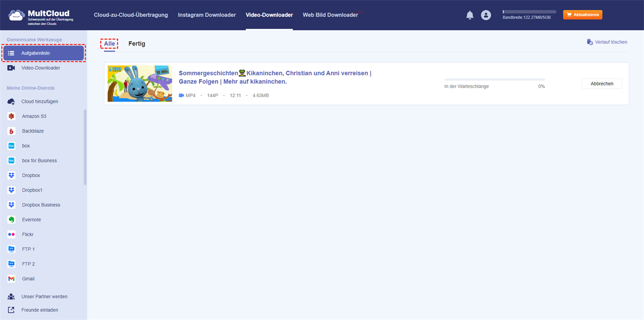Open Cloud-zu-Cloud-Übertragung tab

tap(131, 15)
